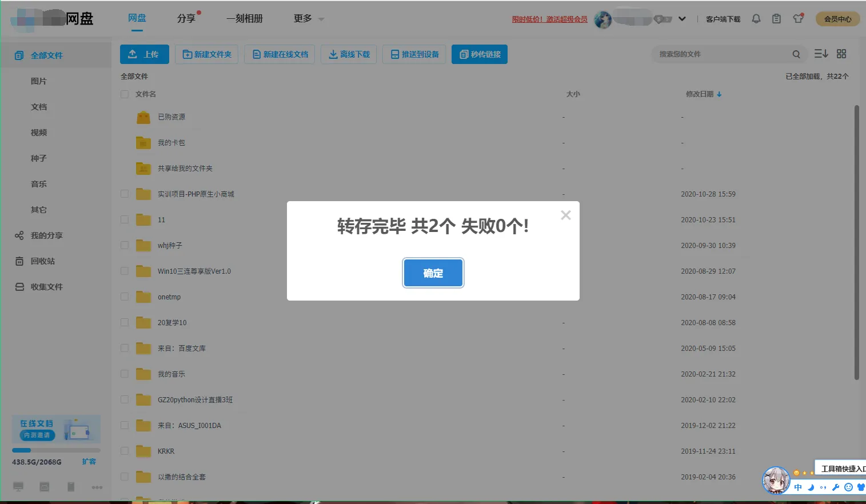The image size is (866, 504).
Task: Open the computer device icon at bottom left
Action: pyautogui.click(x=18, y=486)
